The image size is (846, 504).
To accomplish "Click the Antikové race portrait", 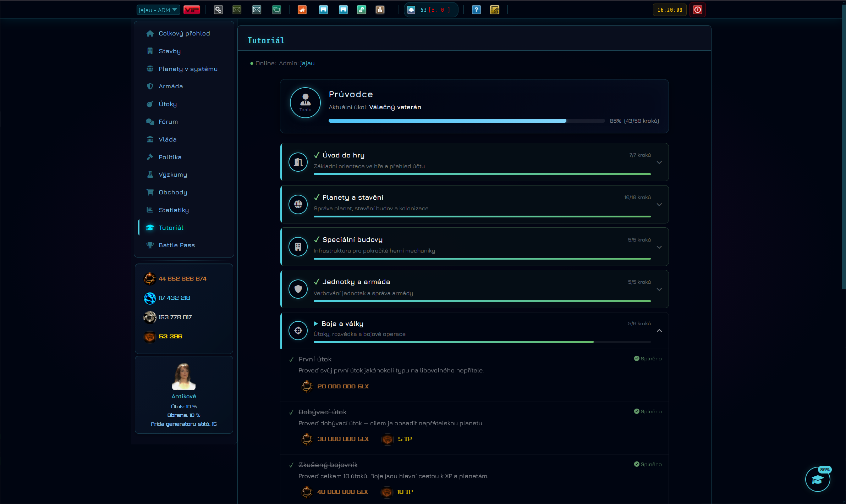I will 183,376.
